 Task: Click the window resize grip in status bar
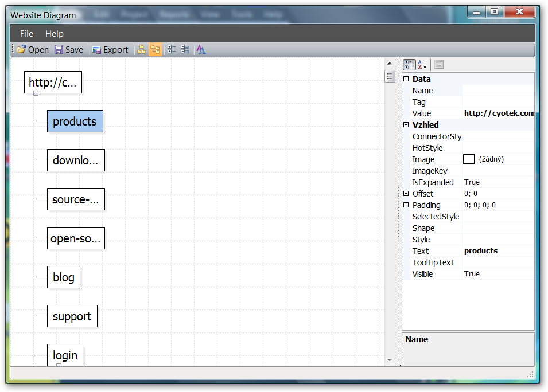(x=530, y=374)
